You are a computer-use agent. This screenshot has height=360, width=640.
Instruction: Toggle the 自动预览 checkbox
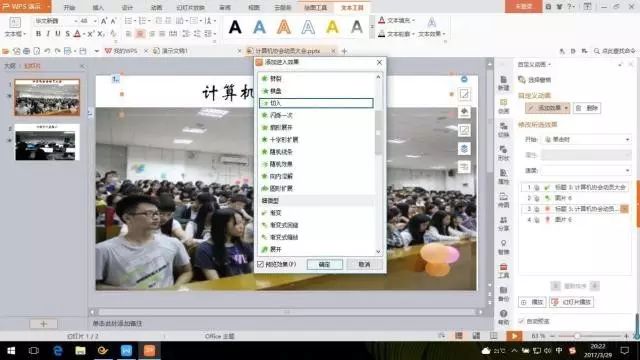[521, 321]
